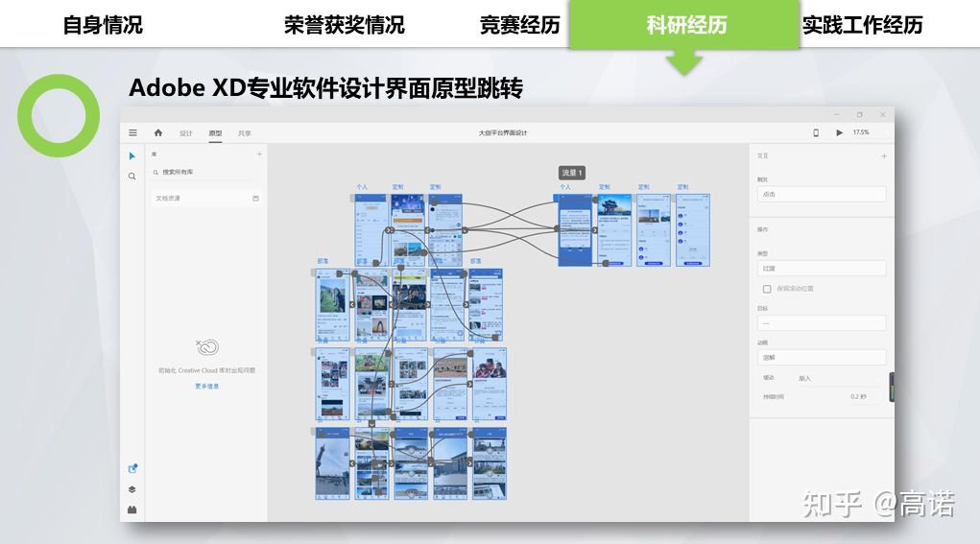Add a library with the plus icon
Screen dimensions: 980x544
(x=259, y=154)
